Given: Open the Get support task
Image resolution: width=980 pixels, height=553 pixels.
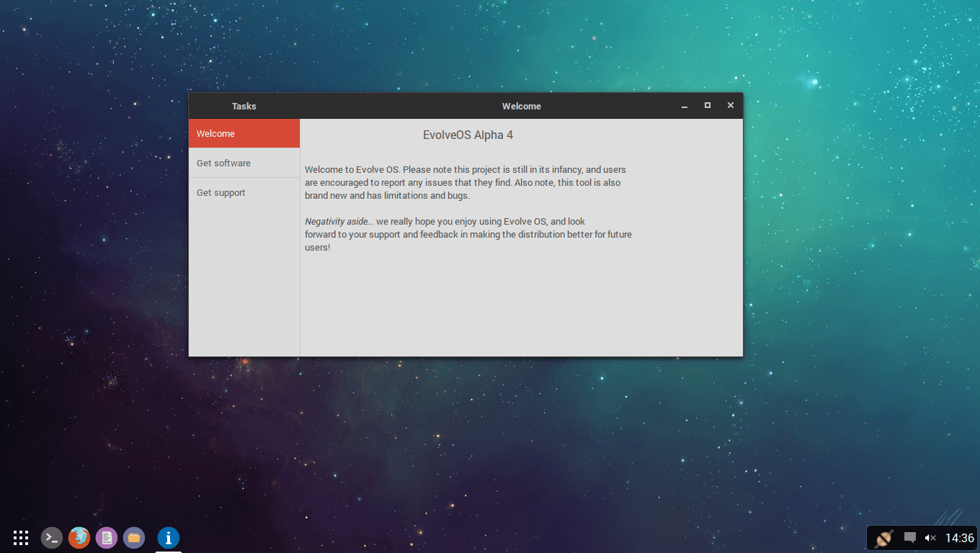Looking at the screenshot, I should (x=244, y=192).
